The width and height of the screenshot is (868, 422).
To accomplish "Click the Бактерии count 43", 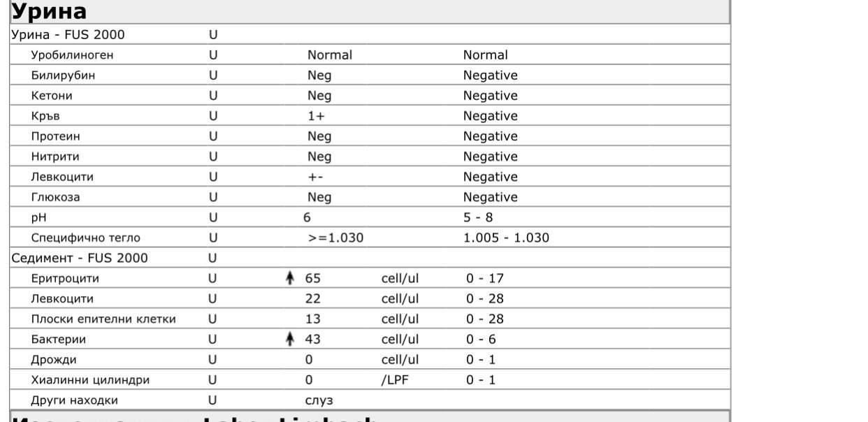I will tap(312, 340).
